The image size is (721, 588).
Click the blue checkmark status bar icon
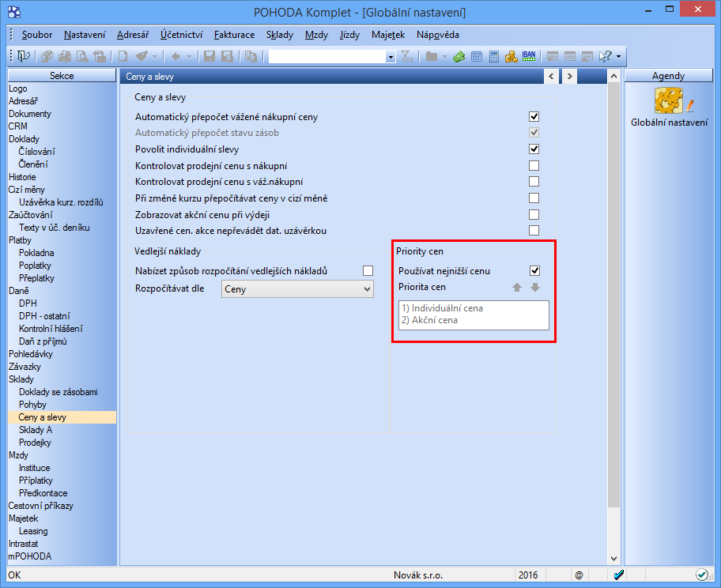618,575
